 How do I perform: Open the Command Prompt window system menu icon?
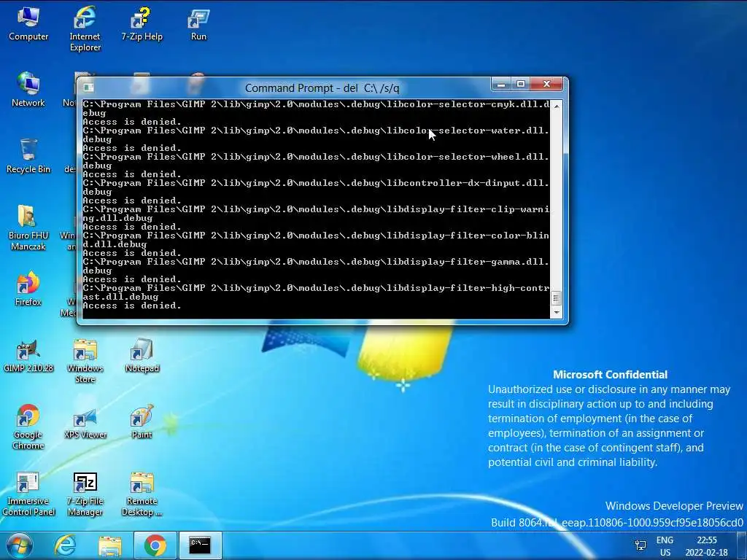click(x=88, y=87)
